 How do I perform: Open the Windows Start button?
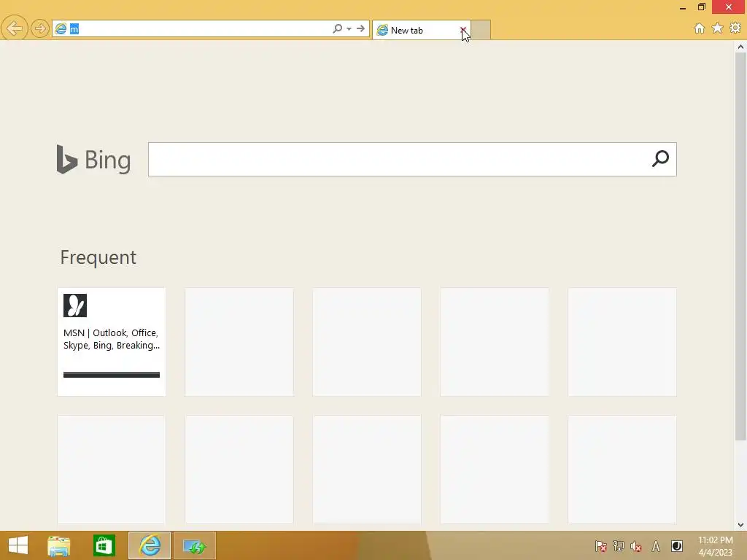[x=18, y=545]
